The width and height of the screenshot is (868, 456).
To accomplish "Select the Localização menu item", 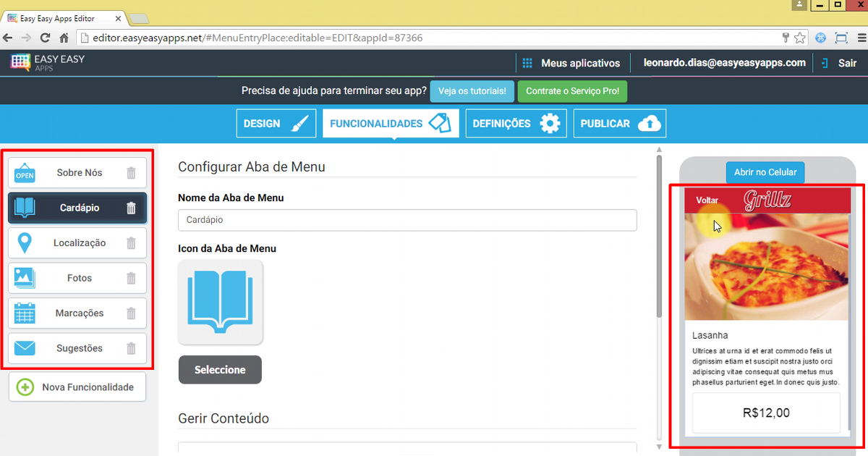I will 78,243.
